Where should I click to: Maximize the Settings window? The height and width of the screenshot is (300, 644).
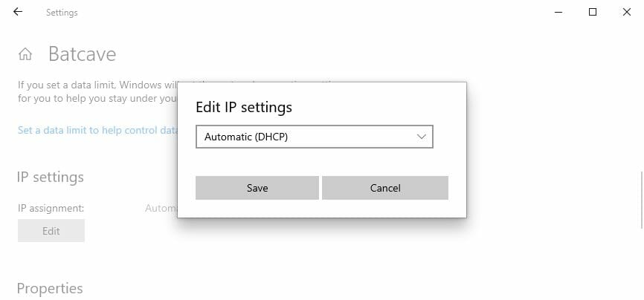click(x=592, y=13)
